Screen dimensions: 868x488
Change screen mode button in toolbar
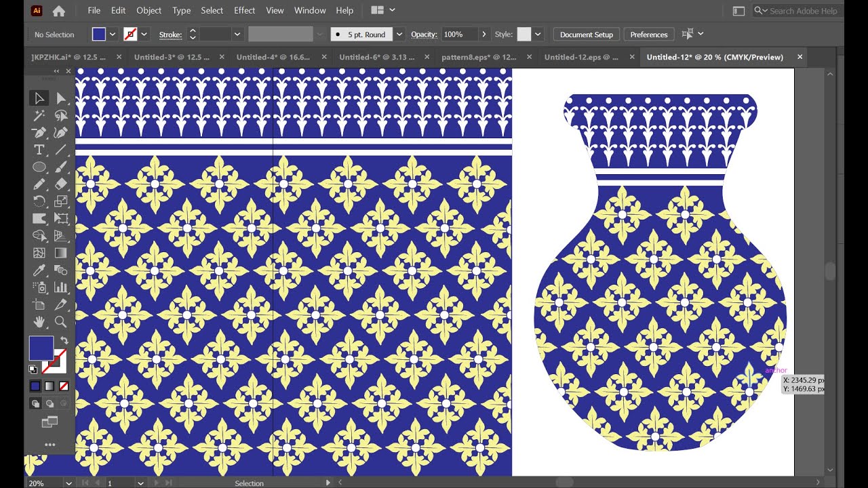pos(50,422)
